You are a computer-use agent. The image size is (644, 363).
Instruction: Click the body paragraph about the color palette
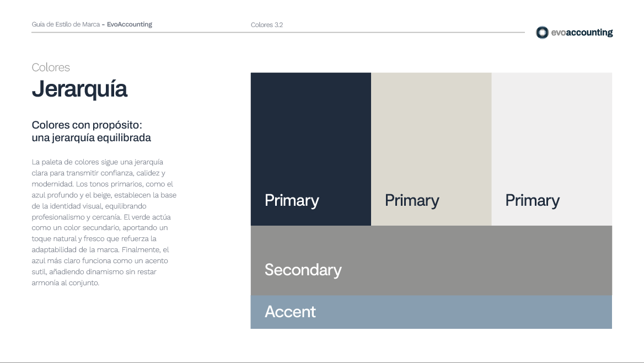coord(104,222)
